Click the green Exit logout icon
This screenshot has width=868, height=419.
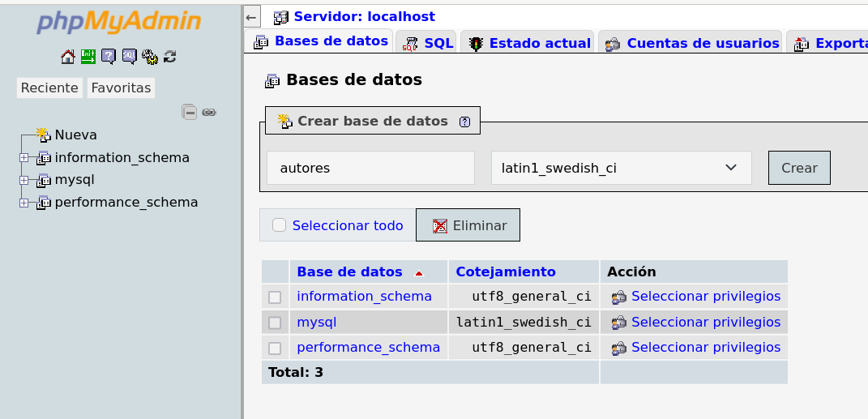click(x=88, y=57)
